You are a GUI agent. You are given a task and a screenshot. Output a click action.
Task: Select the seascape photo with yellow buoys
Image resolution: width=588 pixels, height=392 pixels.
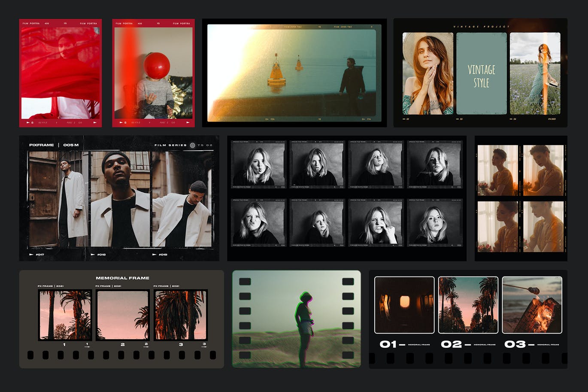click(x=292, y=73)
